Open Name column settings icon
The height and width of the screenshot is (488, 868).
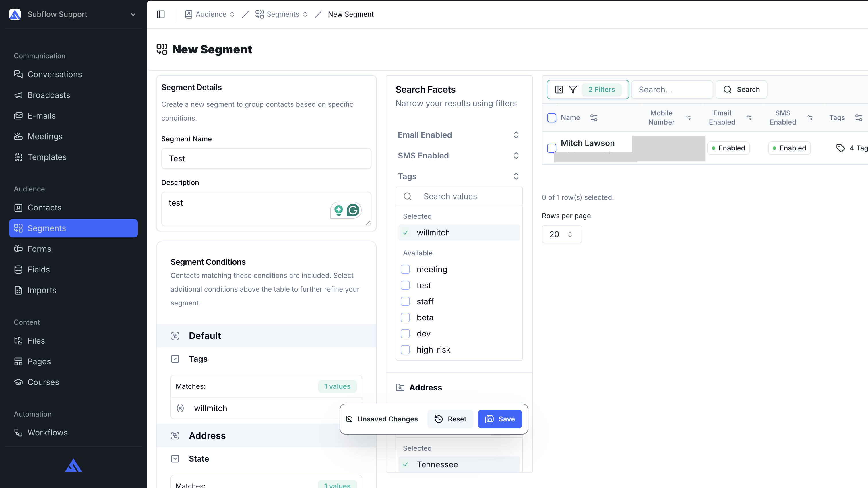click(x=594, y=118)
